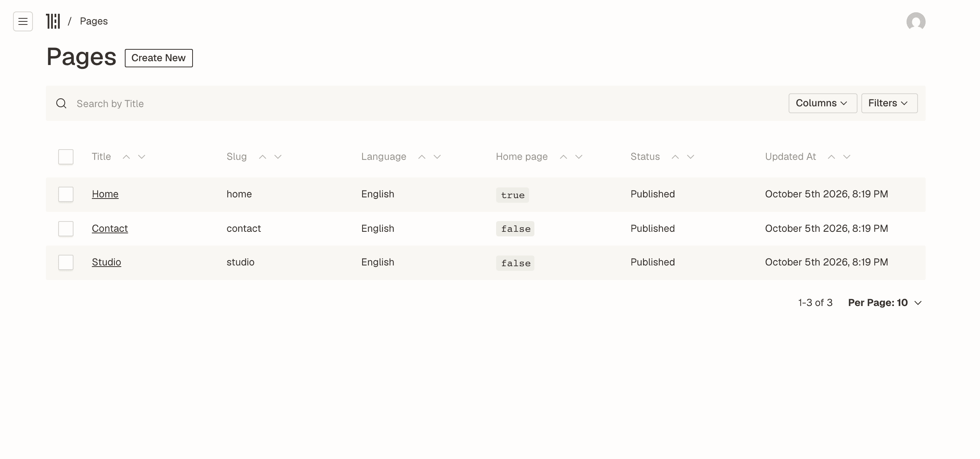This screenshot has width=980, height=459.
Task: Sort Title column descending
Action: click(x=142, y=157)
